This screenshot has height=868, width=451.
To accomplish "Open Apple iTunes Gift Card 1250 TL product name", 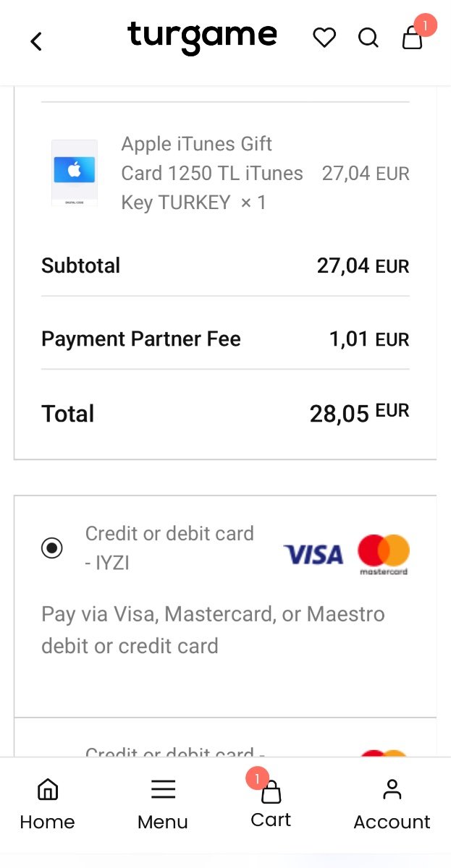I will pos(212,174).
